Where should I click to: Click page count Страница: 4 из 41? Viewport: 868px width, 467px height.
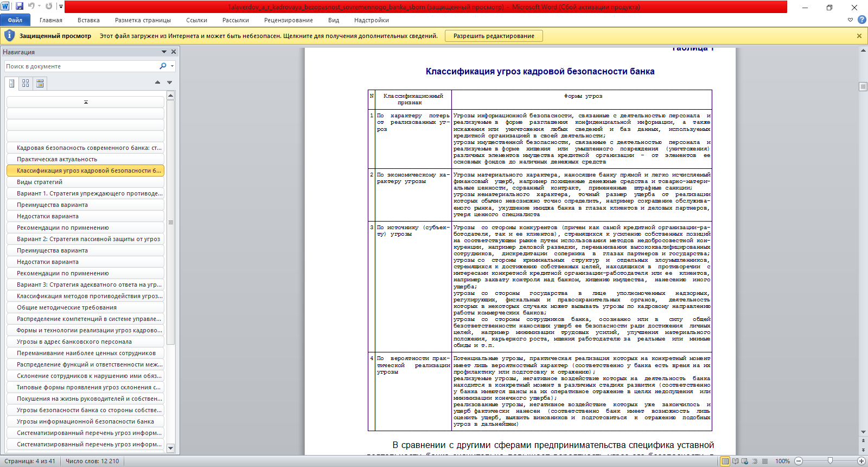click(30, 461)
